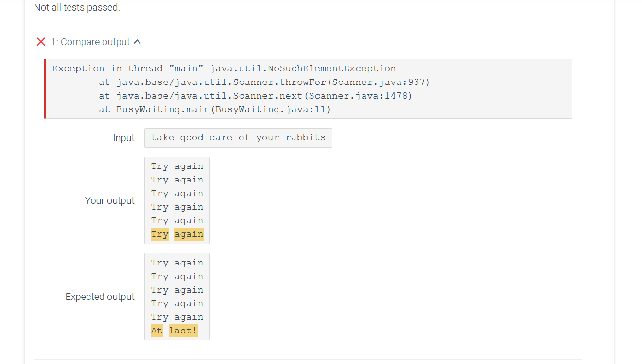
Task: Click the Scanner.throwFor stack trace entry
Action: coord(272,82)
